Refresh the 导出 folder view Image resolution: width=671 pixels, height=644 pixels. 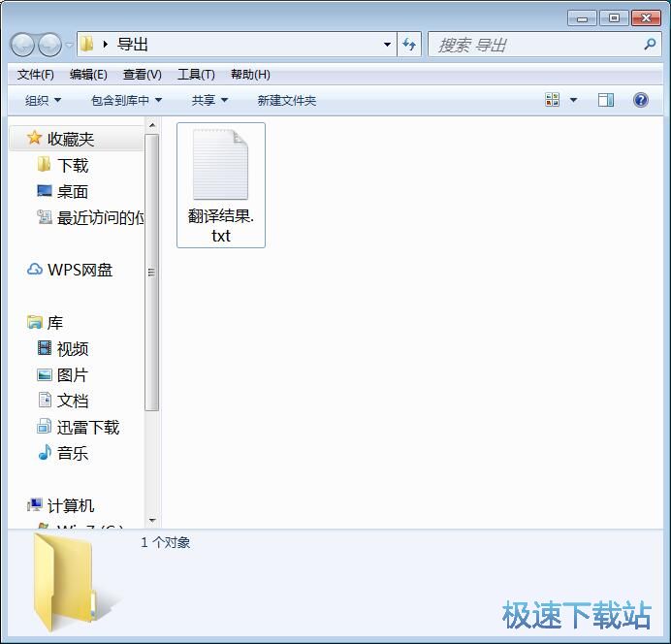409,44
